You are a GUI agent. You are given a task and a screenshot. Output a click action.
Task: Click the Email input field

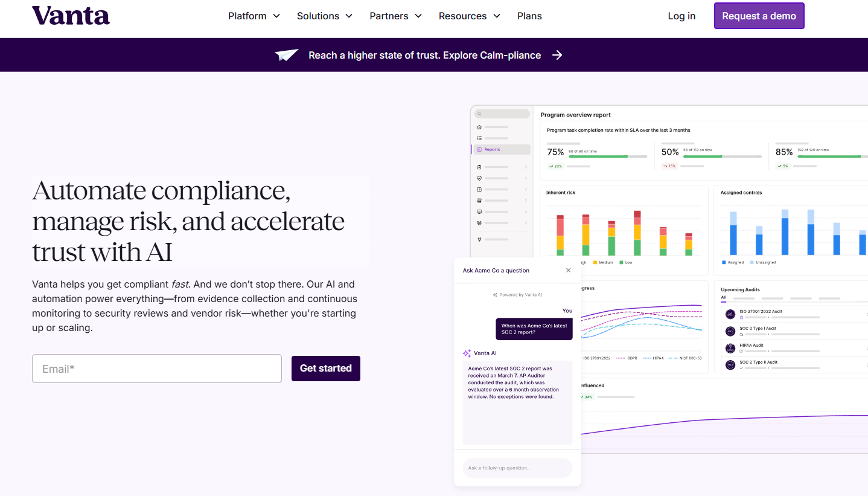[x=157, y=369]
